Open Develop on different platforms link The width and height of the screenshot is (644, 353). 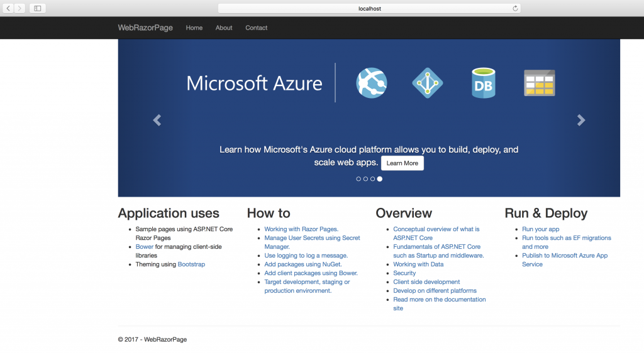tap(435, 290)
